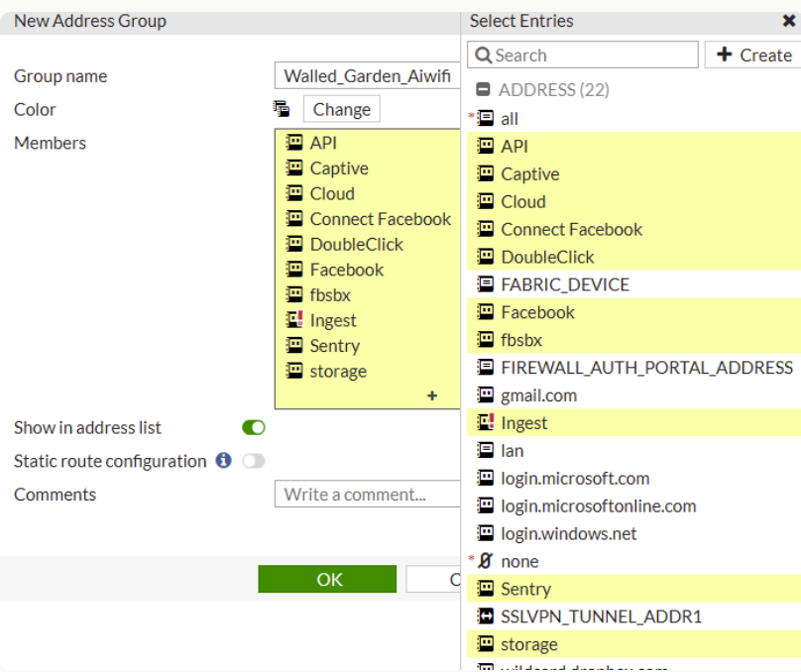The image size is (801, 672).
Task: Select the 'none' entry text
Action: pyautogui.click(x=519, y=561)
